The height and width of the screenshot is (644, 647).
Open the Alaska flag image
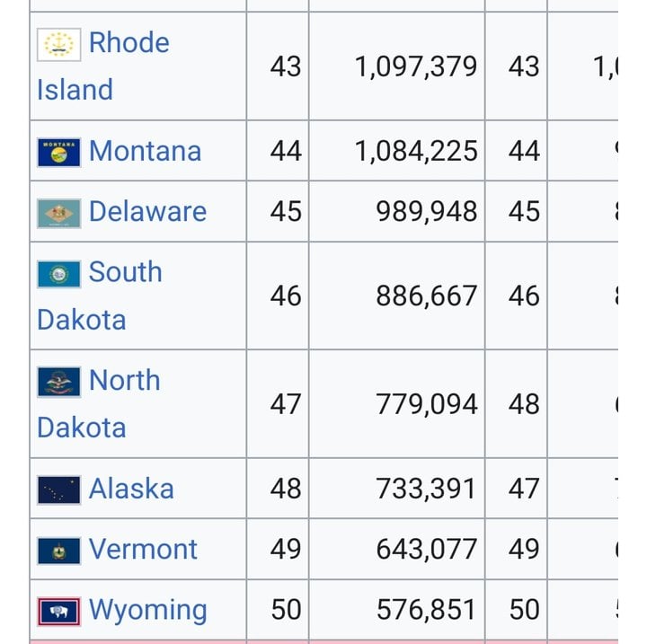59,490
